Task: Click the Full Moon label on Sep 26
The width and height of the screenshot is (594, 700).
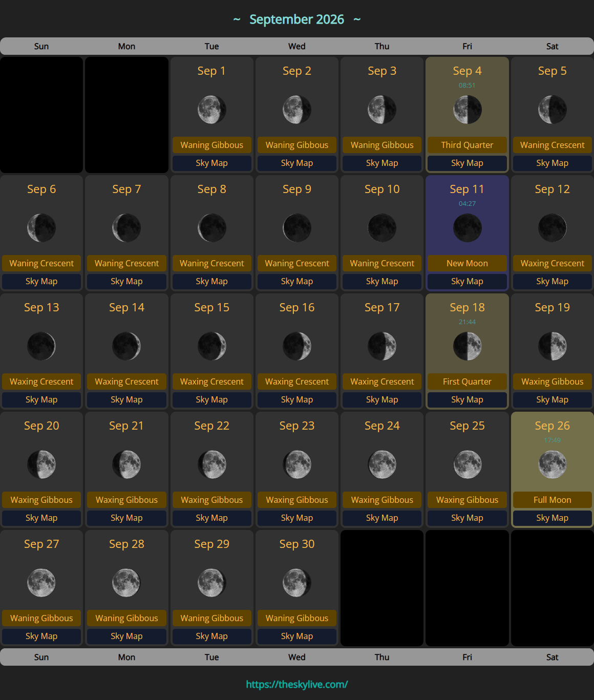Action: (552, 500)
